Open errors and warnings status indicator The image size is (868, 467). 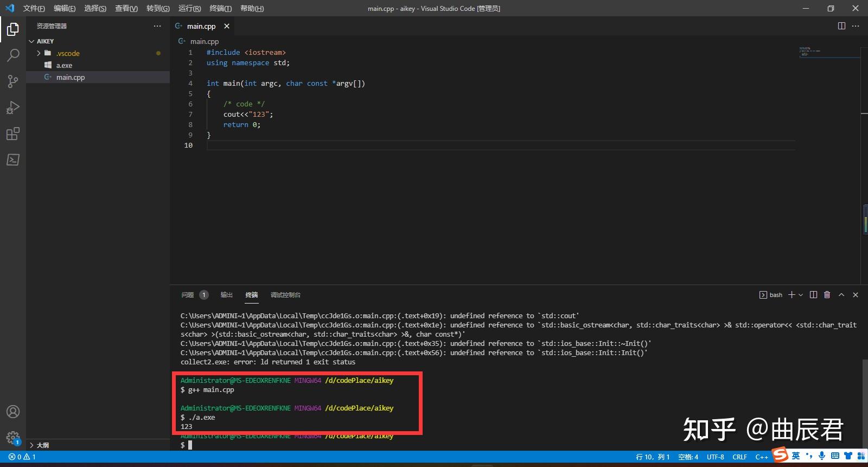coord(22,457)
